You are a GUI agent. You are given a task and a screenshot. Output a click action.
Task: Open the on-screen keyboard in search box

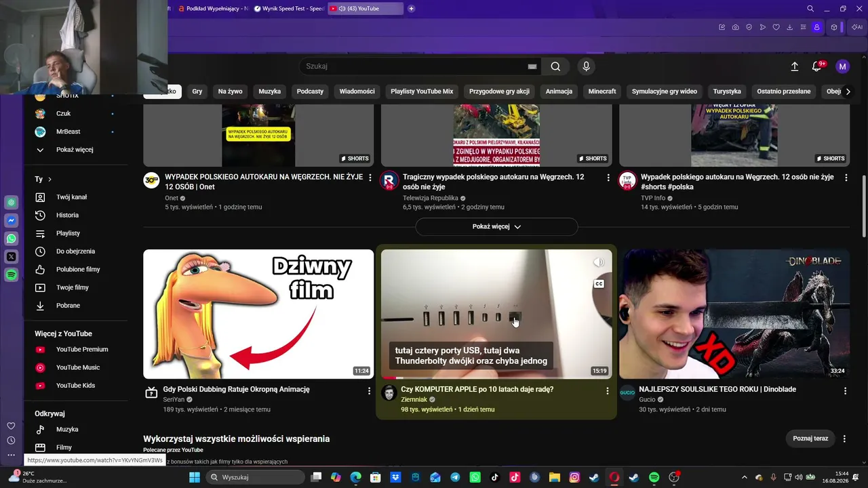coord(532,66)
